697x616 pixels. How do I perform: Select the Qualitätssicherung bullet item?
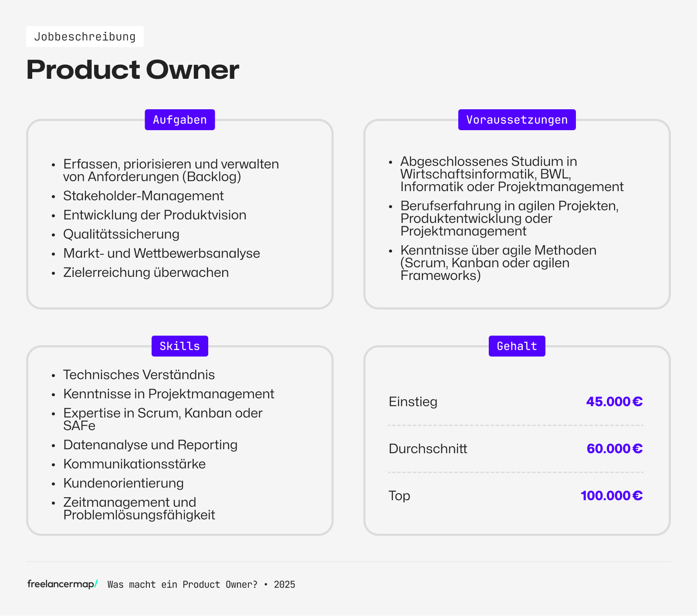click(121, 234)
